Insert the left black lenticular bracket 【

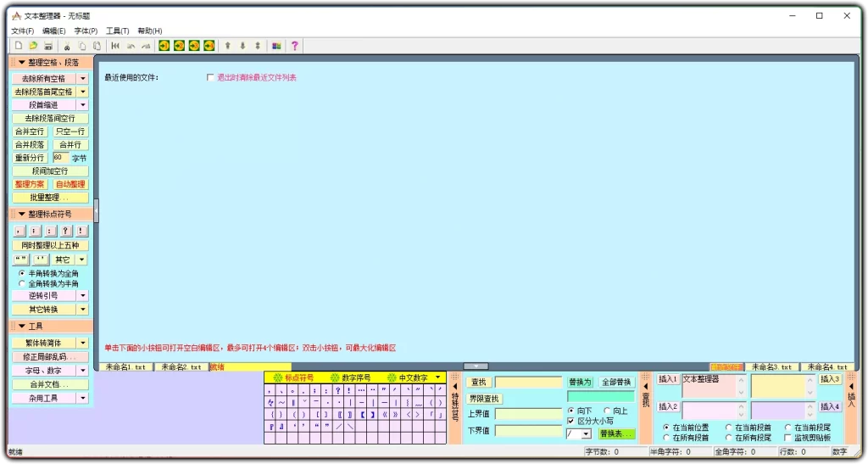pos(361,414)
